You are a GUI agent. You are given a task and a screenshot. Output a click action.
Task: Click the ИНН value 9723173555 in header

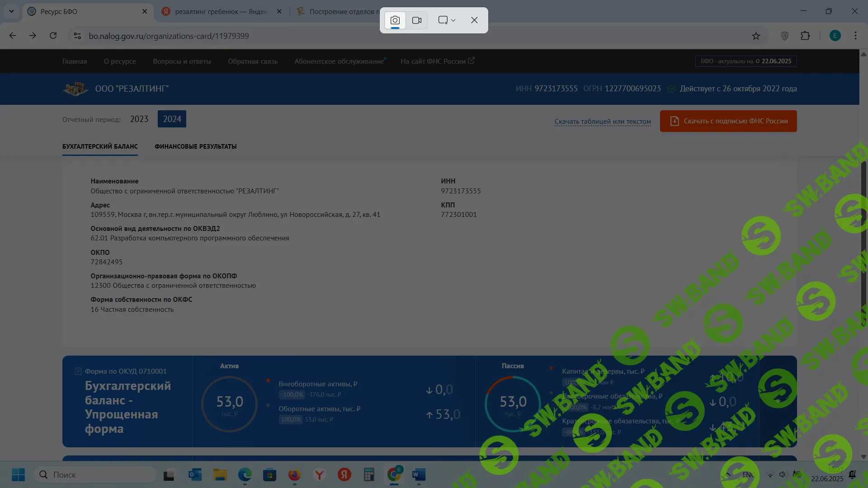click(556, 89)
